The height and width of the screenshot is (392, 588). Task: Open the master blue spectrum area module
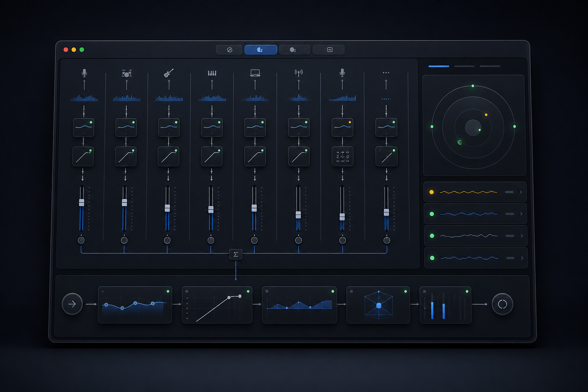coord(299,305)
